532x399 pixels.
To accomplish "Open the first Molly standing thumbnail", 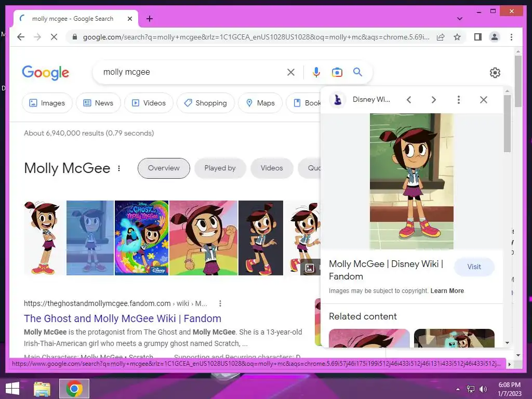I will tap(45, 238).
